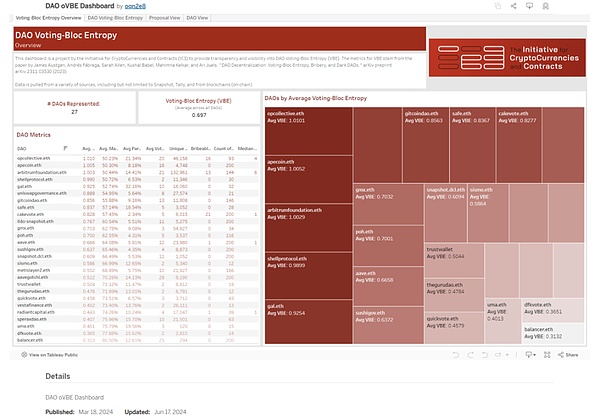Open the author profile link in the title
Image resolution: width=600 pixels, height=419 pixels.
pyautogui.click(x=135, y=6)
